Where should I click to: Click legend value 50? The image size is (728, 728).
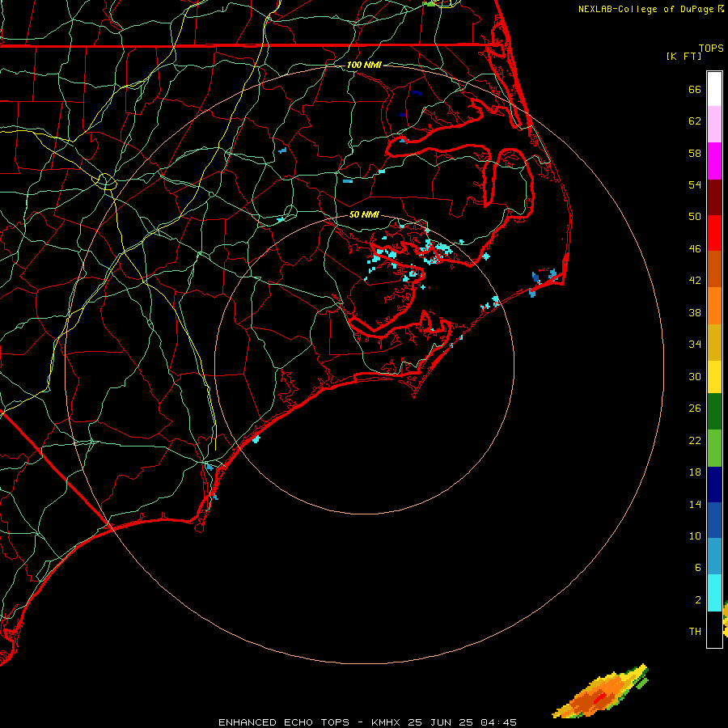pos(695,216)
